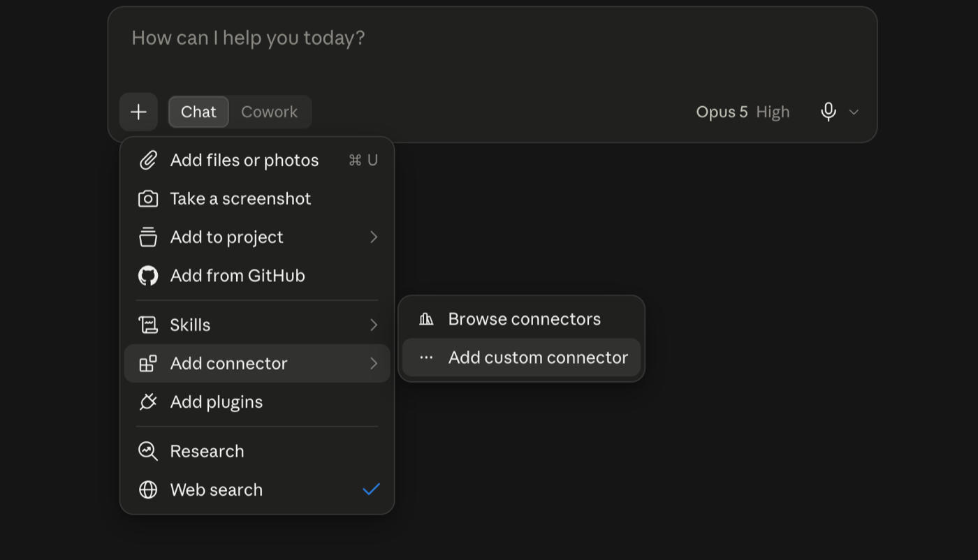Choose Add from GitHub
978x560 pixels.
(257, 275)
